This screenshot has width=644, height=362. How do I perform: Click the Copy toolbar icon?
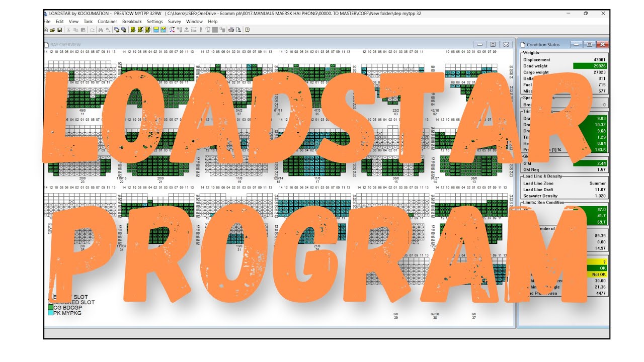click(75, 30)
